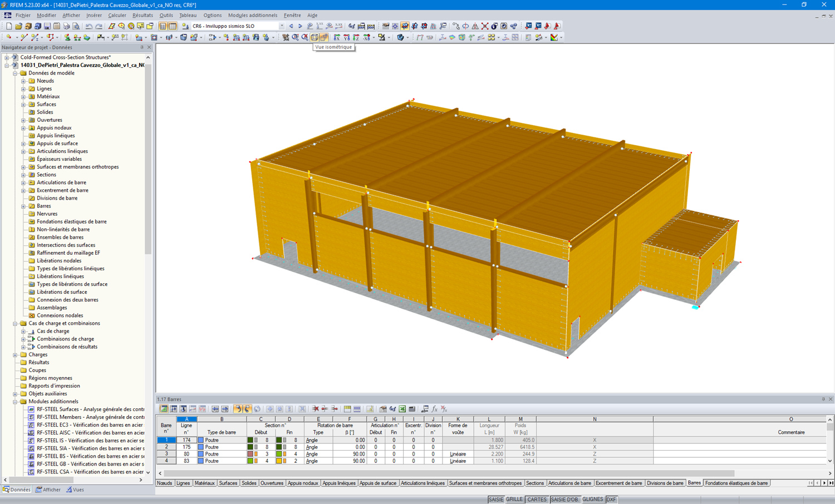Image resolution: width=835 pixels, height=504 pixels.
Task: Select RF-STEEL EC3 in the modules list
Action: [x=61, y=424]
